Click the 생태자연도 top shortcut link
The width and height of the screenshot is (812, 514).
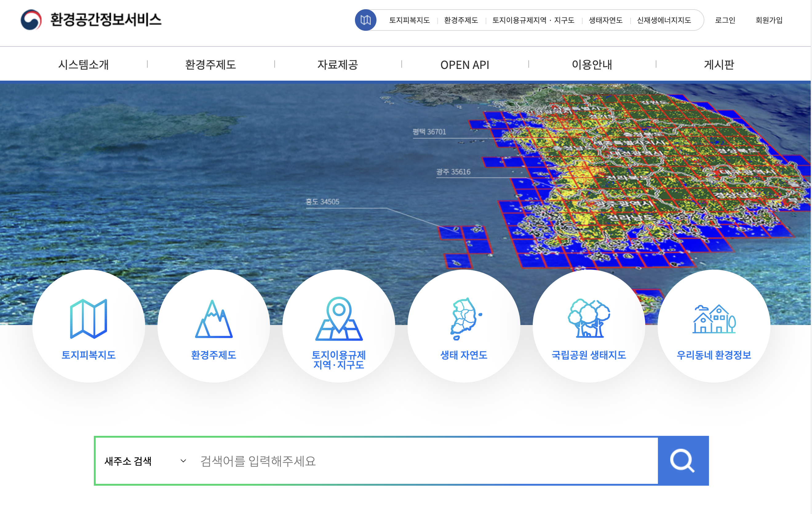605,20
